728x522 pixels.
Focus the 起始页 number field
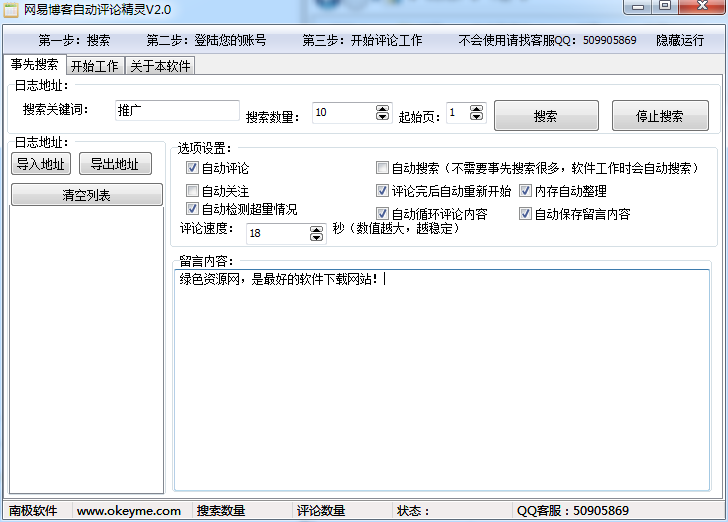[x=457, y=112]
